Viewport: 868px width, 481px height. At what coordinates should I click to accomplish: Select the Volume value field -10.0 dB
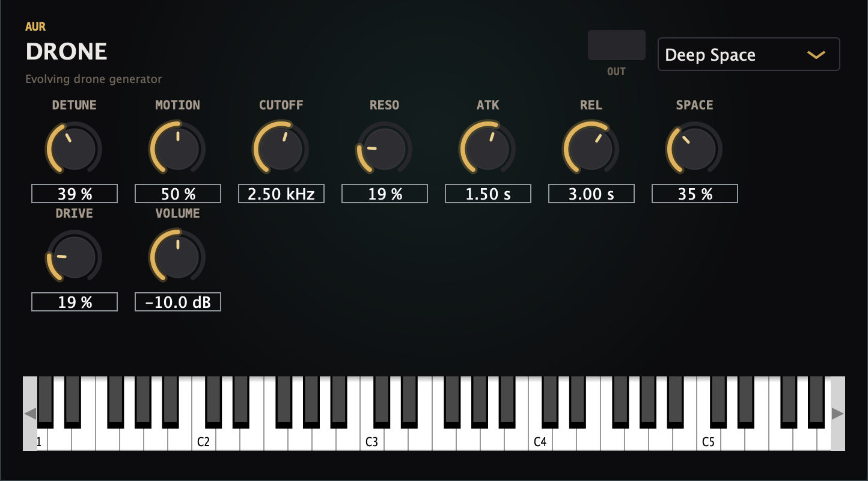[x=178, y=302]
